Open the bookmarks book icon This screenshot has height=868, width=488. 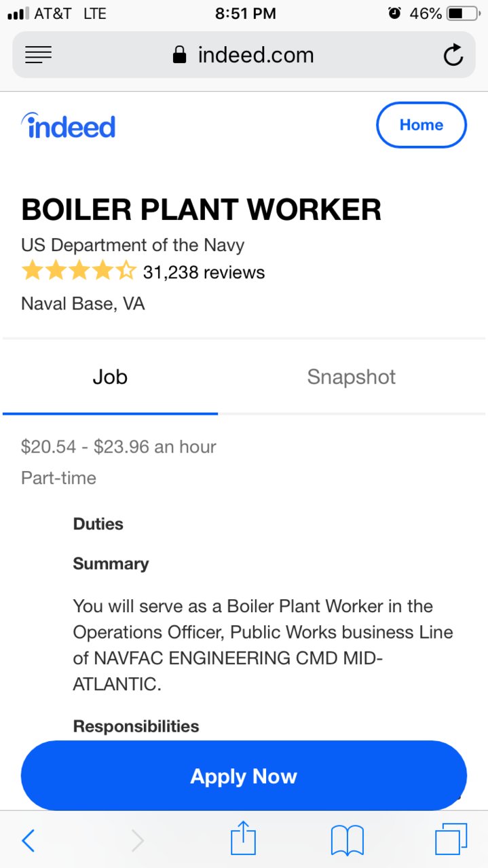pyautogui.click(x=348, y=841)
